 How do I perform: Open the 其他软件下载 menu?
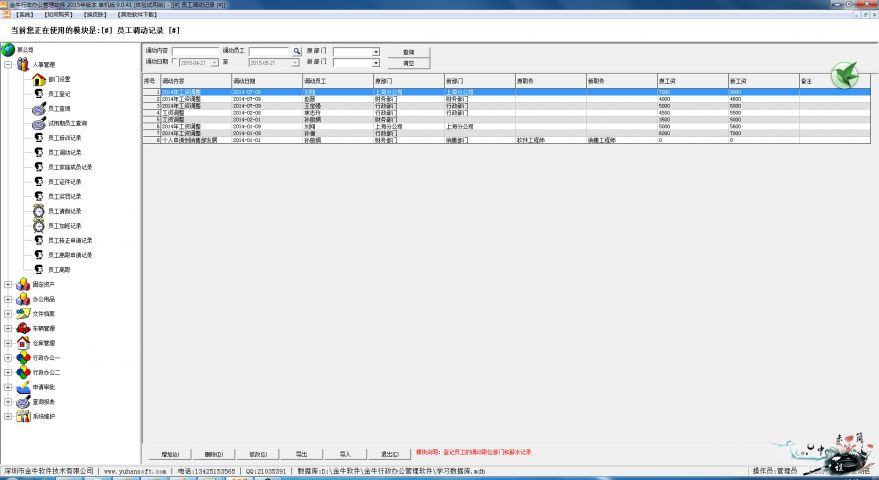pos(136,15)
